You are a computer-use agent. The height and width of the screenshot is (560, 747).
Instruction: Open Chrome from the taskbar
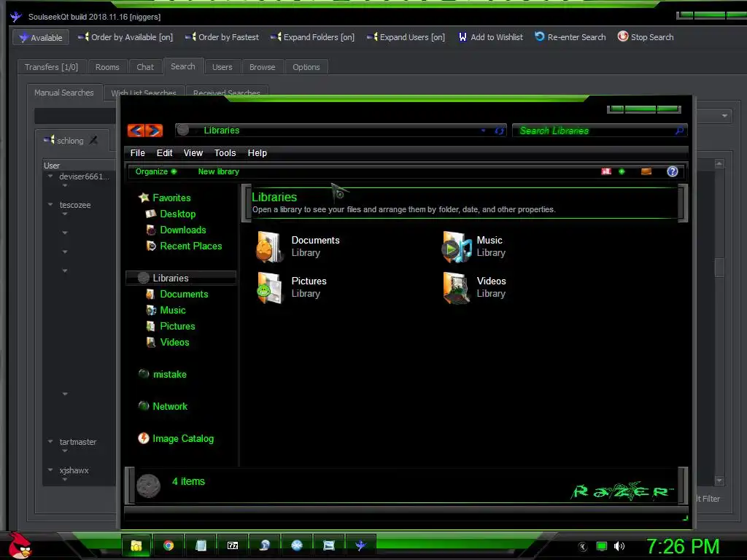coord(169,545)
